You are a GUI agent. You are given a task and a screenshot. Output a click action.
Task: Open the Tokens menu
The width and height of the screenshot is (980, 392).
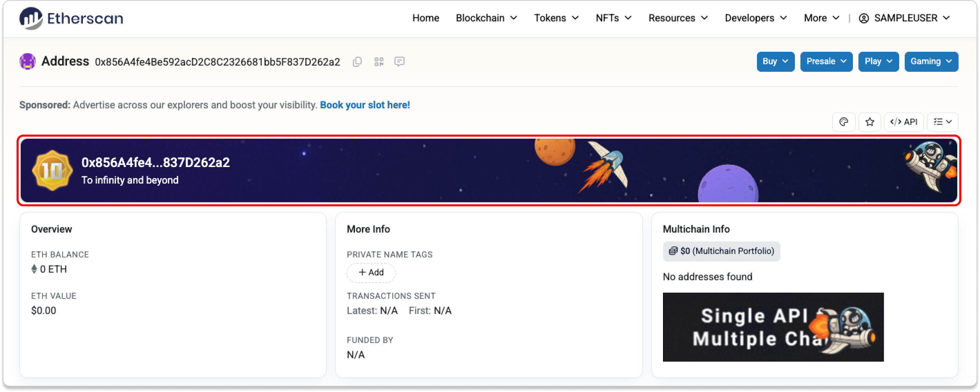[x=556, y=18]
